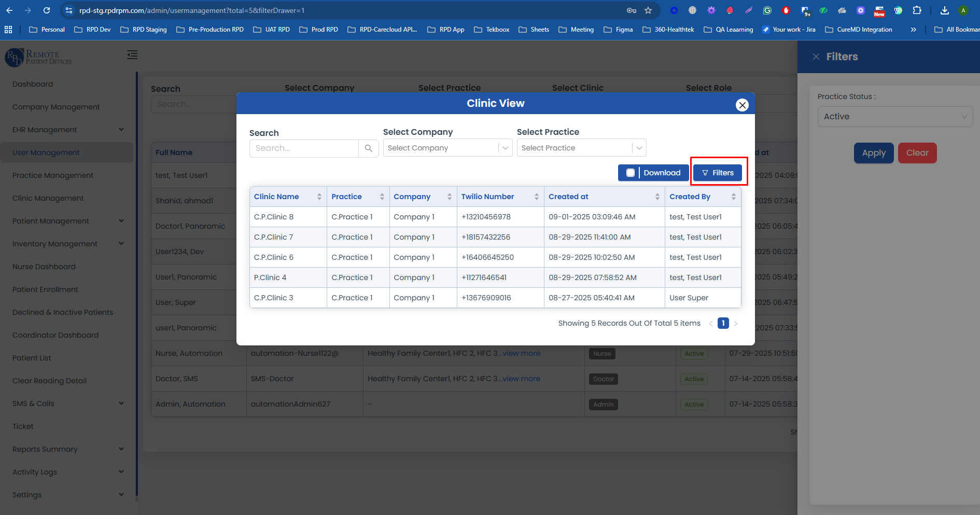Reload the page in the browser
Viewport: 980px width, 515px height.
(x=47, y=10)
